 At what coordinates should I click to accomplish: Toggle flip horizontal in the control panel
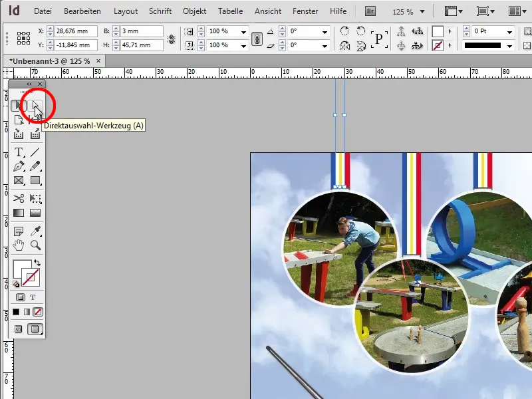[344, 44]
